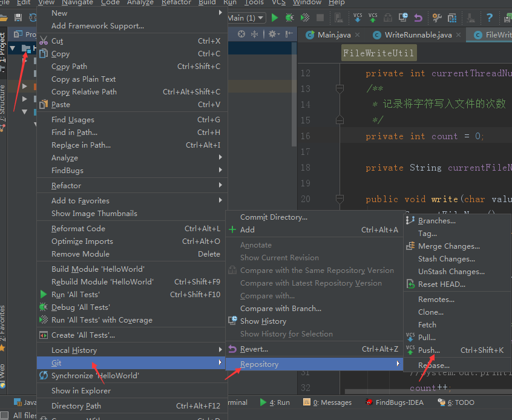The image size is (512, 420).
Task: Select Show History in Git submenu
Action: [x=315, y=321]
